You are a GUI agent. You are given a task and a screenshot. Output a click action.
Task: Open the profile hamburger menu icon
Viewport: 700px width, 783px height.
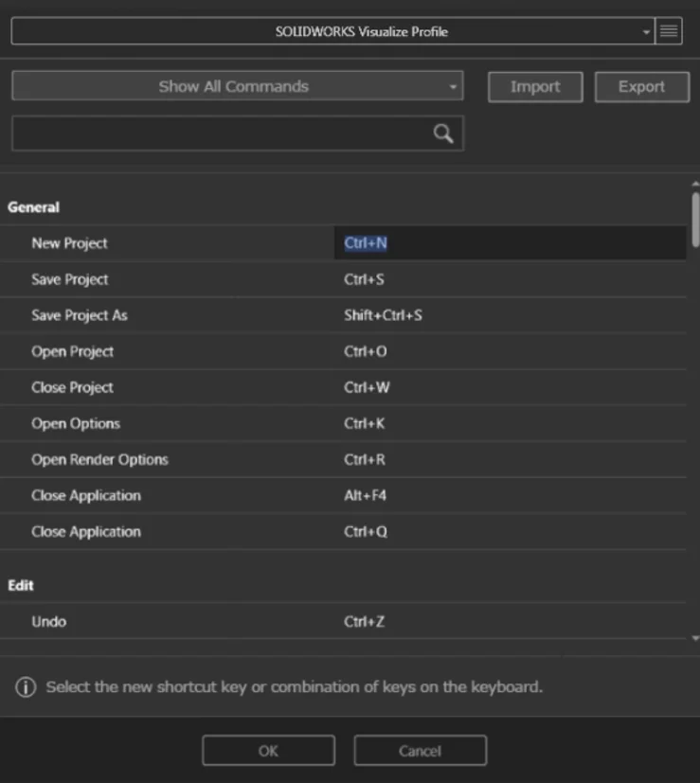tap(669, 31)
